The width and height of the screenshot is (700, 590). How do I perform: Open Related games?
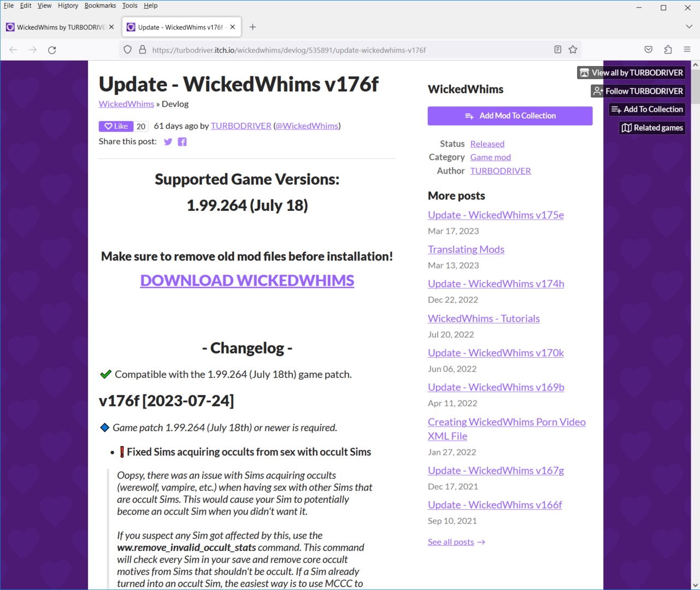652,128
